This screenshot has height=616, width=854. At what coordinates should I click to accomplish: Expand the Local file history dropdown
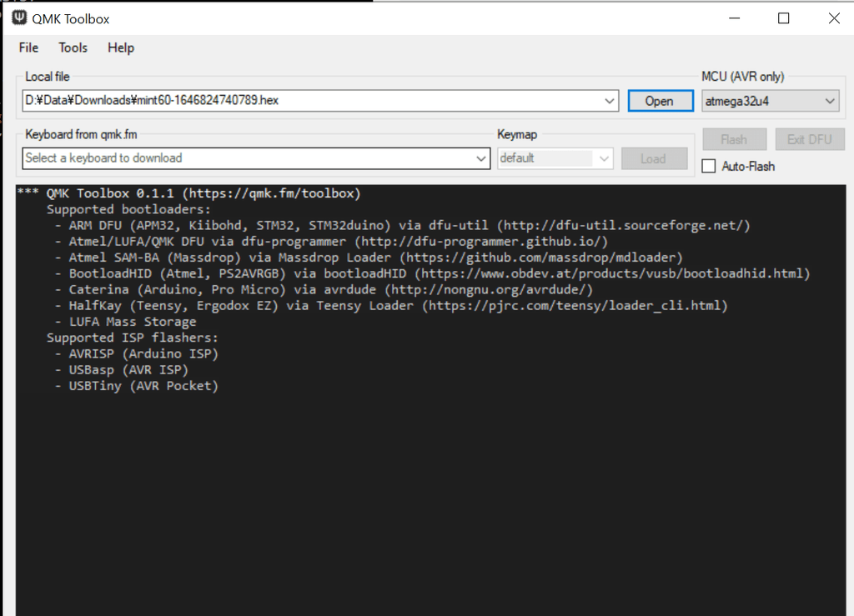click(611, 100)
